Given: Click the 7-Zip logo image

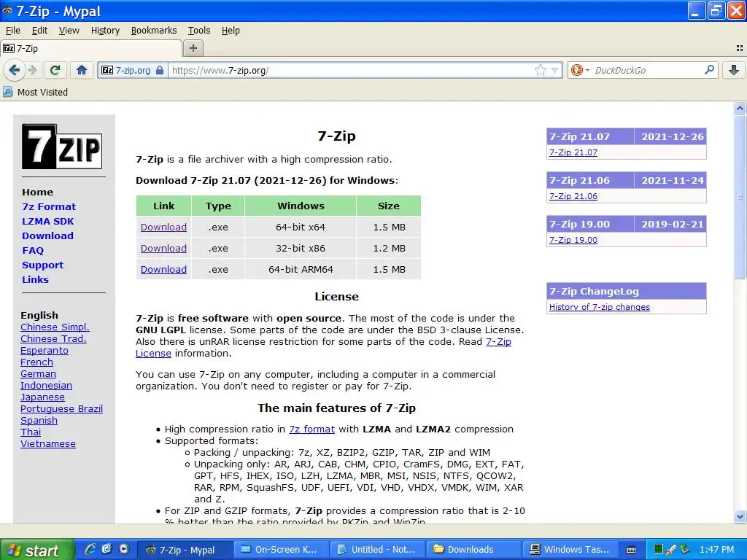Looking at the screenshot, I should coord(62,147).
